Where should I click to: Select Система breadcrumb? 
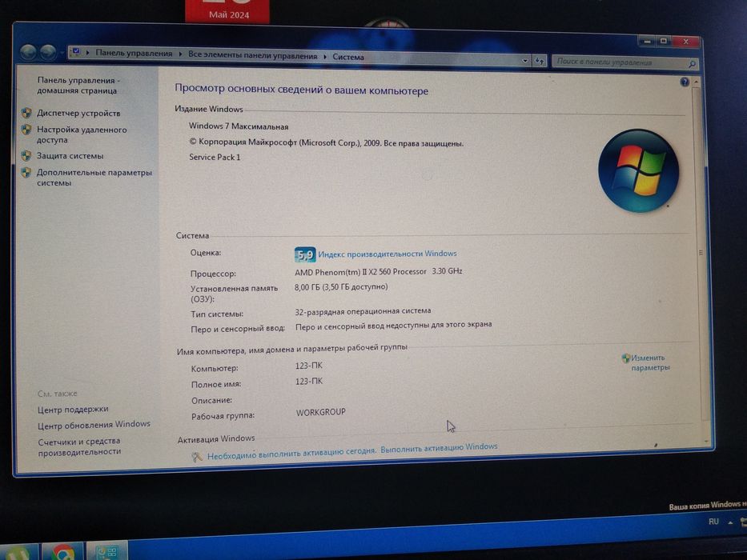(348, 57)
